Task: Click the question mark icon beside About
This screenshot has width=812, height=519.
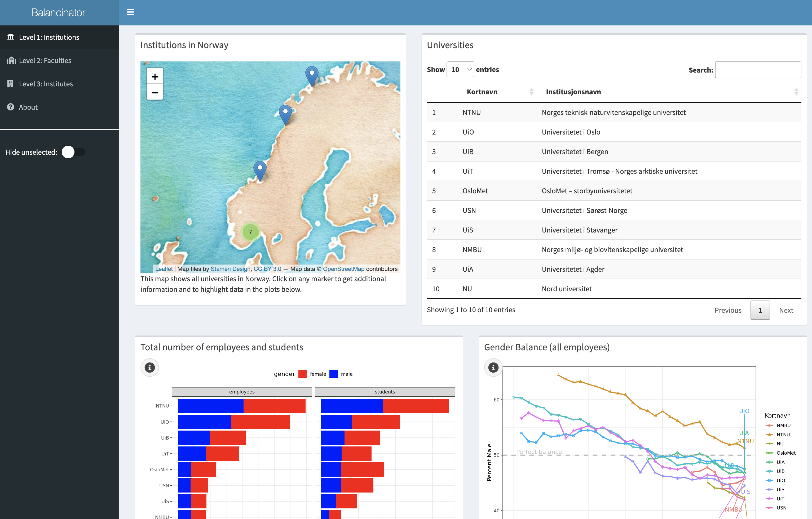Action: coord(10,107)
